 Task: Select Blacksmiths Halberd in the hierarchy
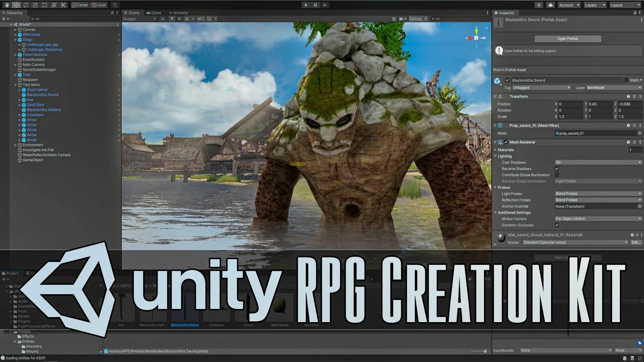(x=44, y=110)
